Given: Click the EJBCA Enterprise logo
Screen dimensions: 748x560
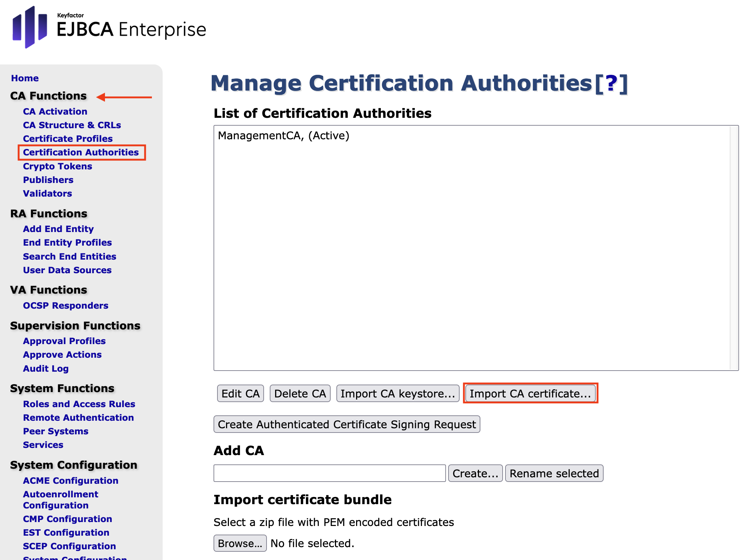Looking at the screenshot, I should [109, 28].
